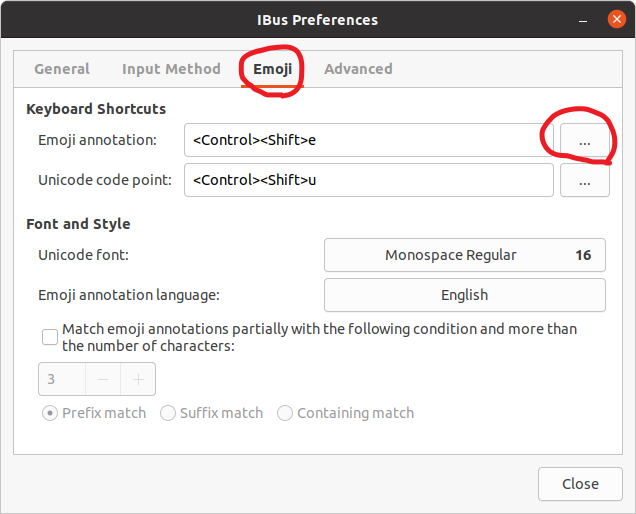Open the General tab
This screenshot has height=514, width=636.
pyautogui.click(x=62, y=69)
